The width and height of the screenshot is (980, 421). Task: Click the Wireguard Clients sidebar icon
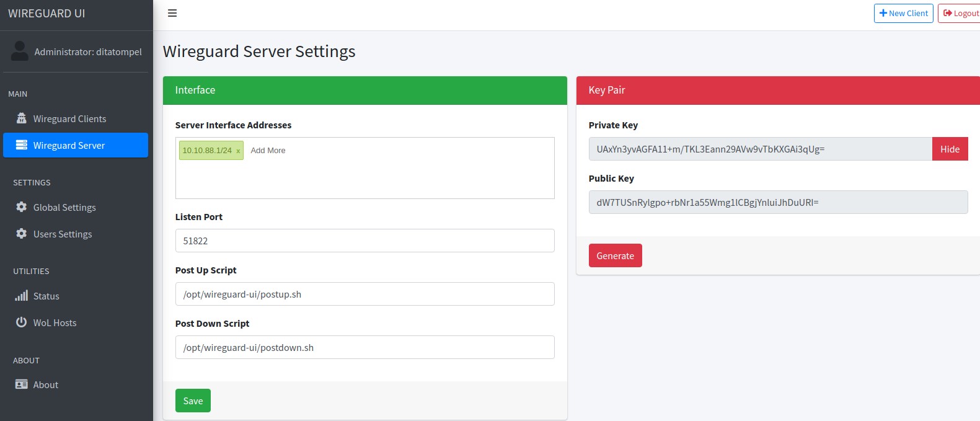click(22, 118)
